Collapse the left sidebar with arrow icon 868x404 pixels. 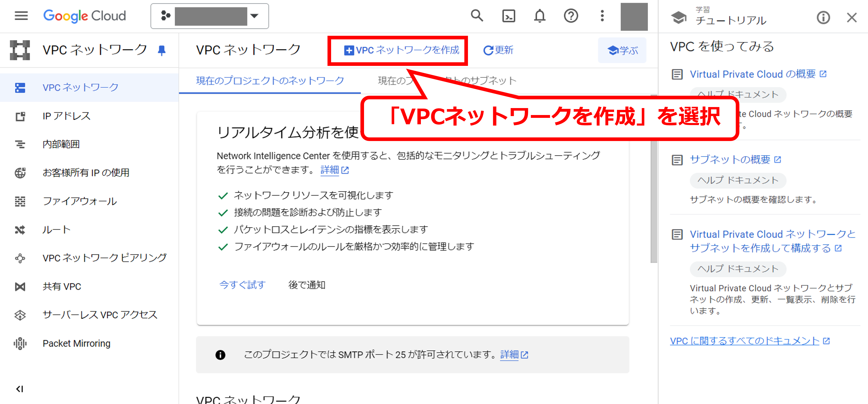pos(20,389)
